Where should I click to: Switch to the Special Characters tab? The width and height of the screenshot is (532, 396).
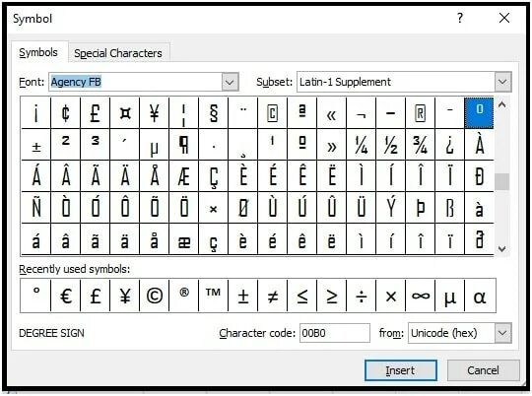[118, 53]
